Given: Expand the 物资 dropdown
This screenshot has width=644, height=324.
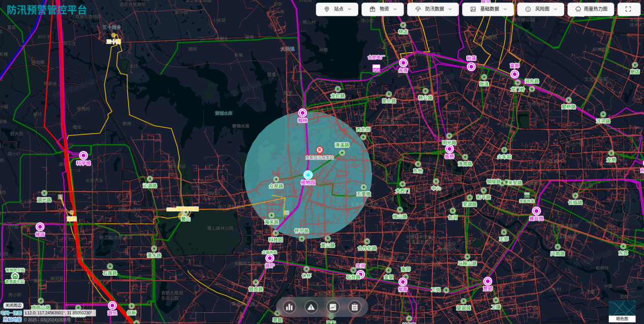Looking at the screenshot, I should click(x=382, y=9).
